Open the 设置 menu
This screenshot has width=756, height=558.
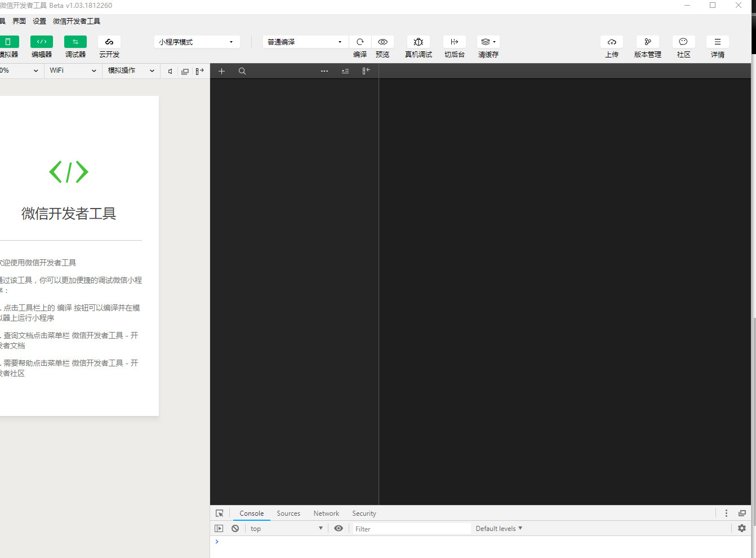click(39, 21)
